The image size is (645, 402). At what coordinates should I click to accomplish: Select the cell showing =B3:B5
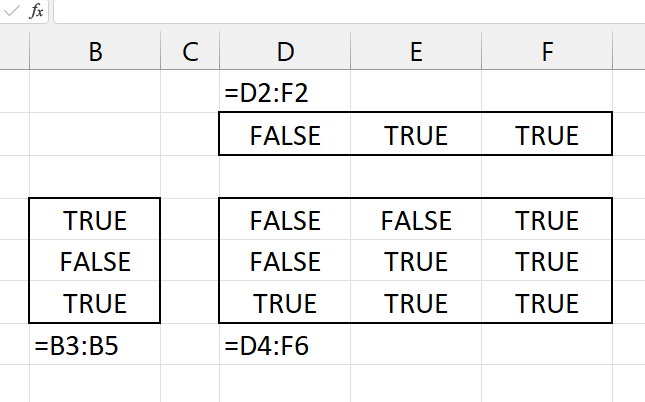pyautogui.click(x=95, y=345)
